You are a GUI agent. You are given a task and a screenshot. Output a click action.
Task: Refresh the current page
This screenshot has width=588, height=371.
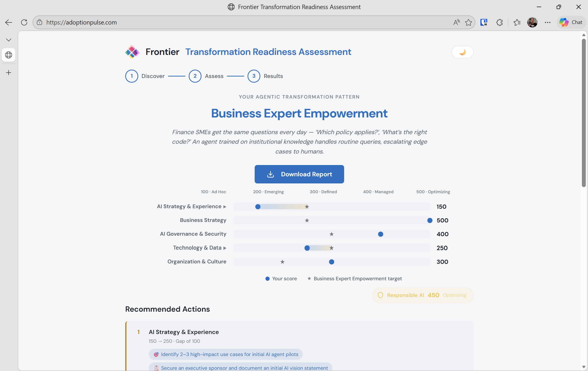[x=24, y=22]
